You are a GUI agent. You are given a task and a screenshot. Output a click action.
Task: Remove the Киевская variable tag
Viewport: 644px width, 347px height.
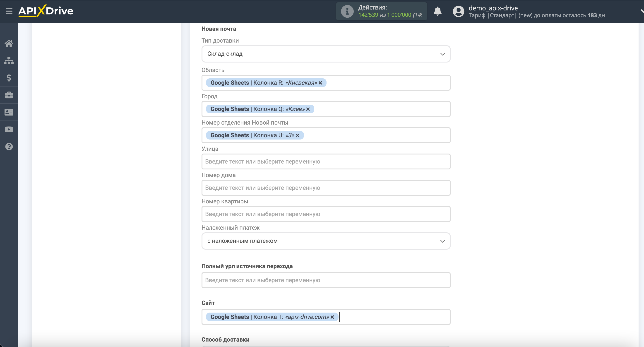(320, 83)
